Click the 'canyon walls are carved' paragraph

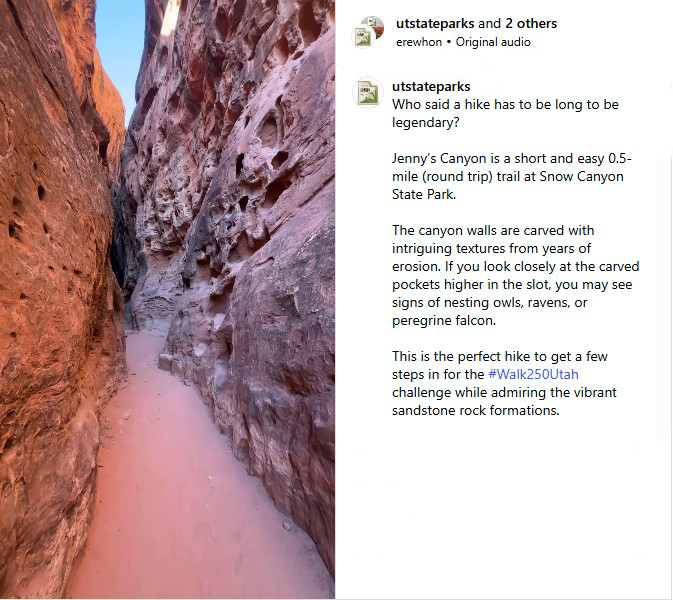click(x=515, y=275)
